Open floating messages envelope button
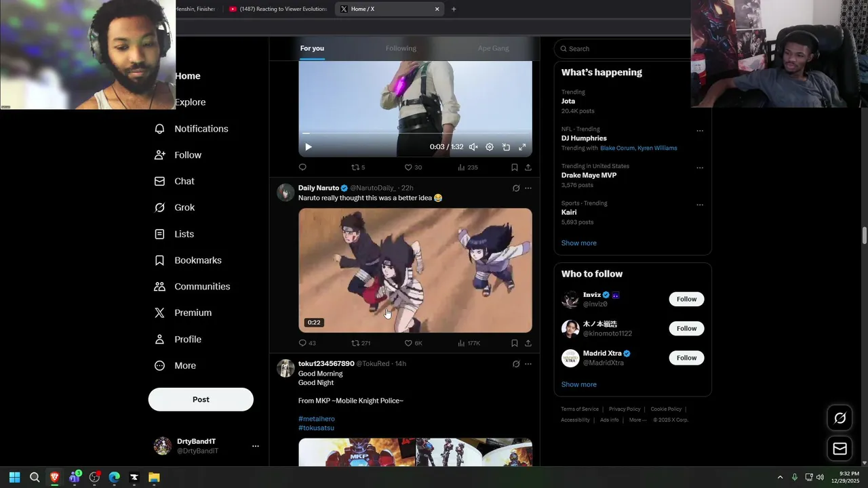Screen dimensions: 868x488 840,449
